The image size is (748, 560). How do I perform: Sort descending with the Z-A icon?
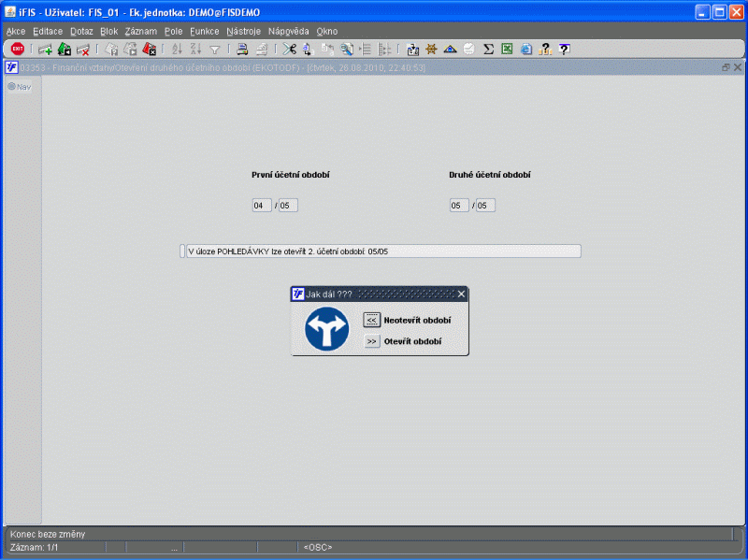[x=195, y=50]
